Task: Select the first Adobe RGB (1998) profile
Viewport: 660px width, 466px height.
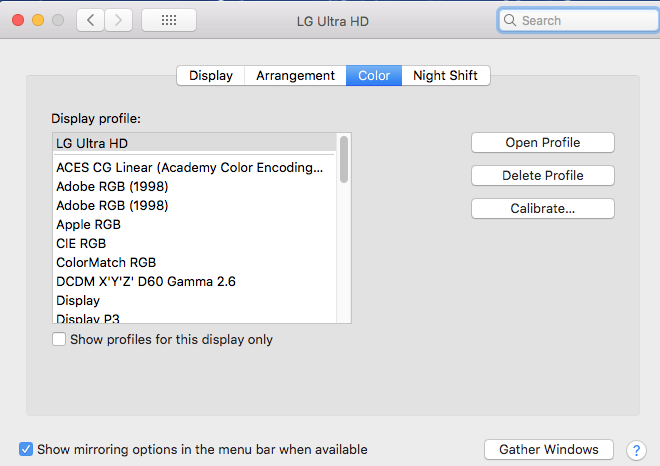Action: click(195, 186)
